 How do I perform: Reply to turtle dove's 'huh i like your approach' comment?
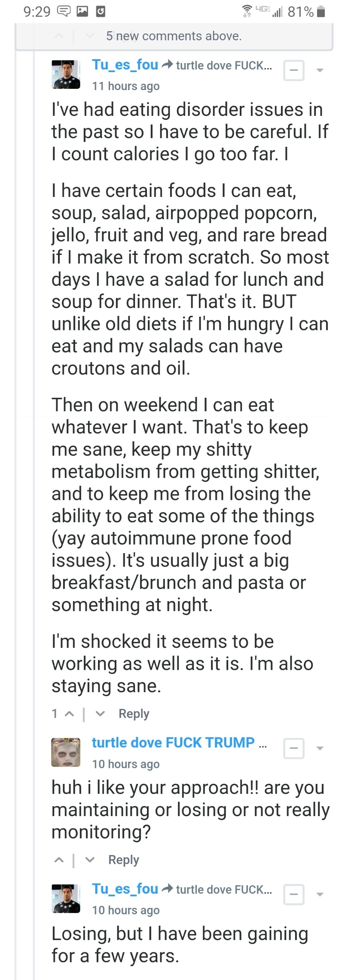click(x=123, y=859)
